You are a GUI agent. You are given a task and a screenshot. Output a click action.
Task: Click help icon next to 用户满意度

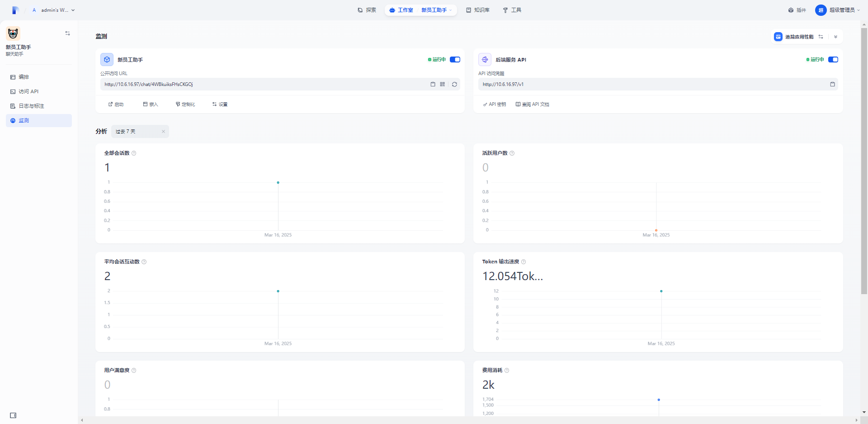pyautogui.click(x=134, y=370)
